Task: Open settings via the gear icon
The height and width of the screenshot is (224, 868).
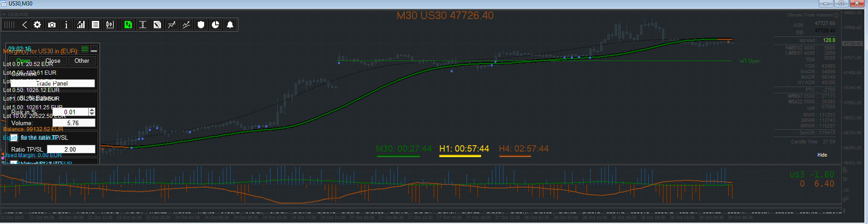Action: (x=37, y=25)
